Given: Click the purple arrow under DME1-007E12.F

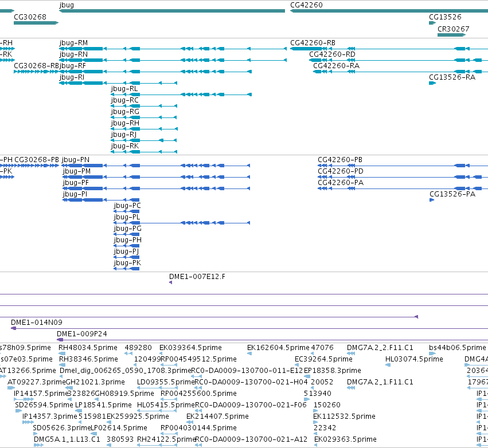Looking at the screenshot, I should 170,282.
